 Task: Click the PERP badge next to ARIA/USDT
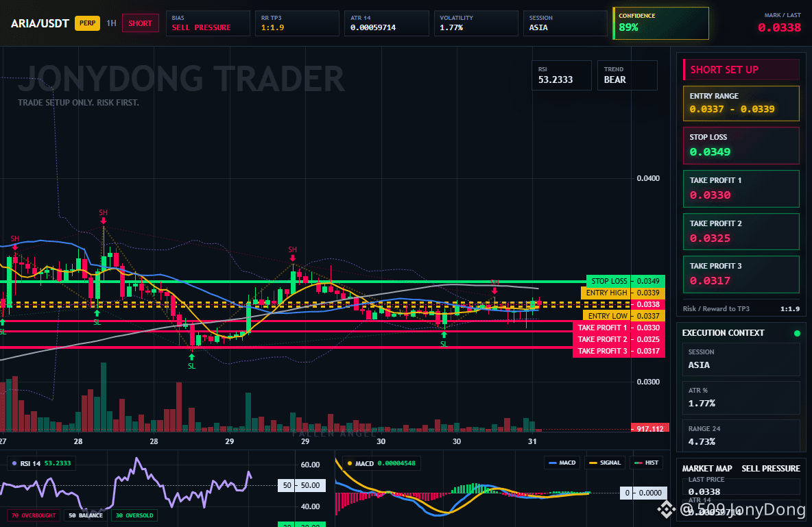[x=88, y=23]
